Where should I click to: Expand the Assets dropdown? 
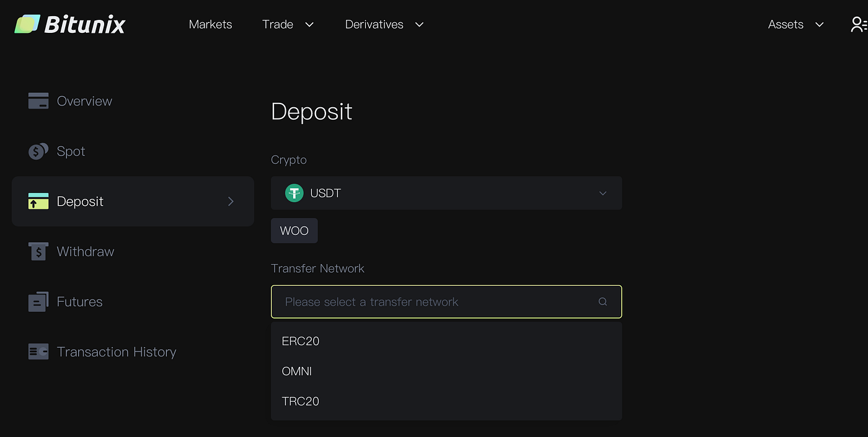(795, 24)
